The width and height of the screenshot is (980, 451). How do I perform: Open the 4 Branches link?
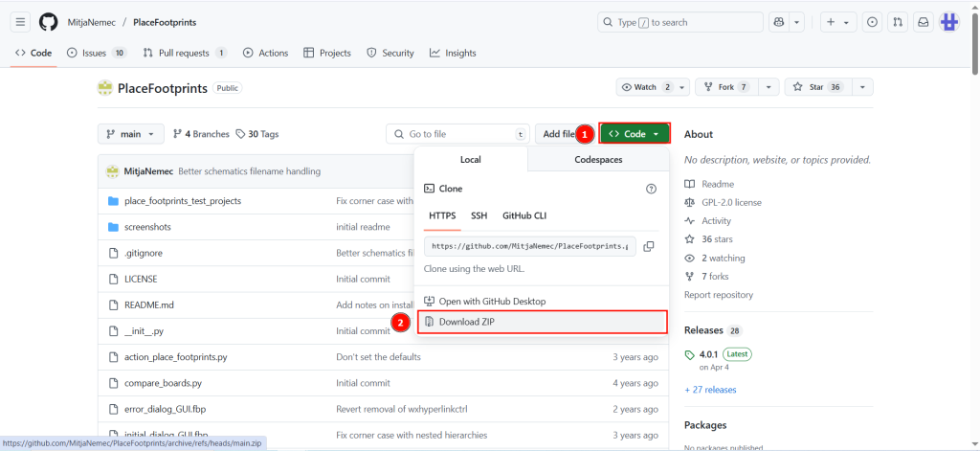(201, 134)
